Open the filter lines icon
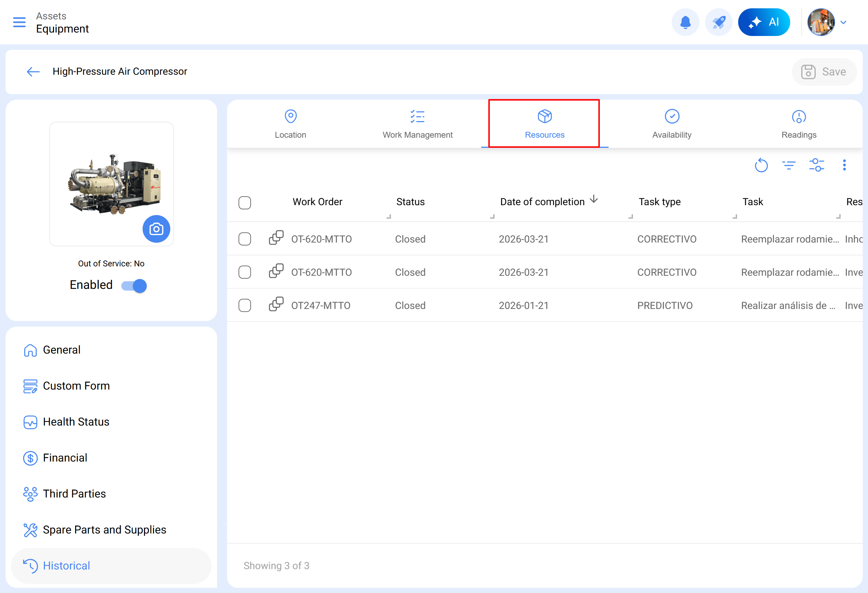 (x=788, y=165)
